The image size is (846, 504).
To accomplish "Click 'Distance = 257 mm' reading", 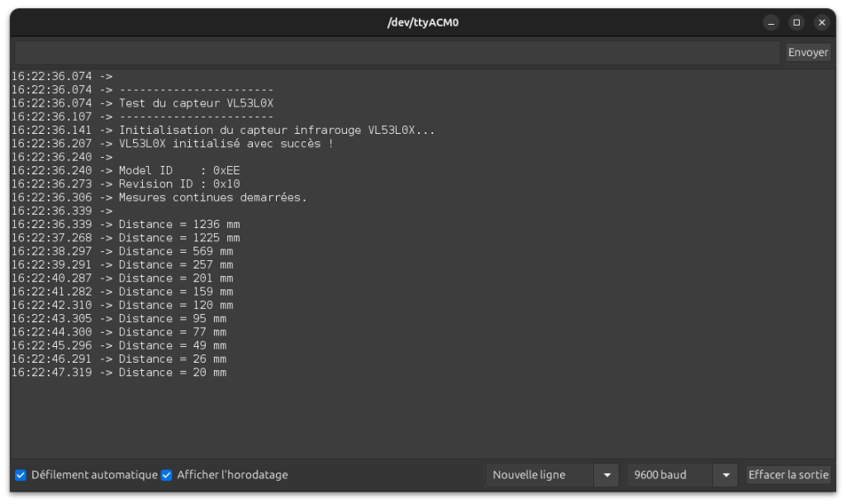I will [176, 265].
